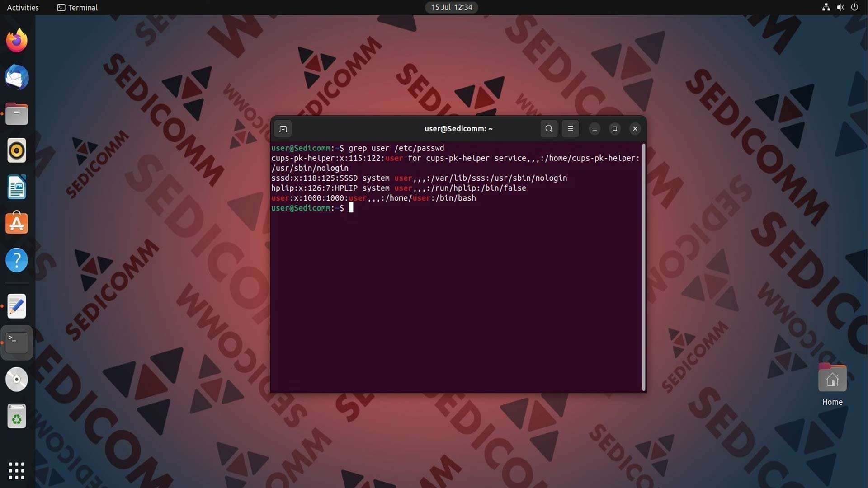Click the network status icon
The height and width of the screenshot is (488, 868).
point(826,7)
